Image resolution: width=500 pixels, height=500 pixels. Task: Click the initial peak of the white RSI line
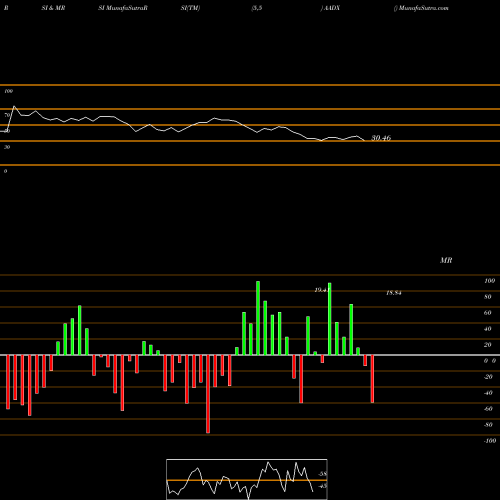(14, 106)
